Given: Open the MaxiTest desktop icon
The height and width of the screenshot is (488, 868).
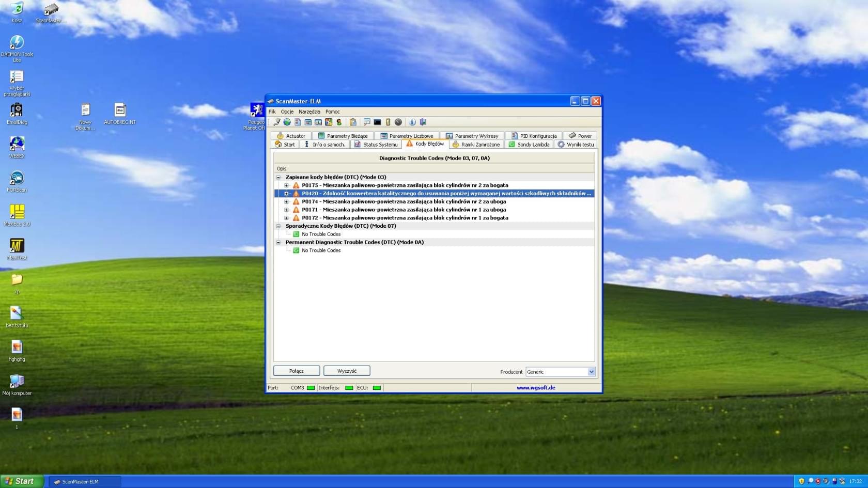Looking at the screenshot, I should coord(17,249).
